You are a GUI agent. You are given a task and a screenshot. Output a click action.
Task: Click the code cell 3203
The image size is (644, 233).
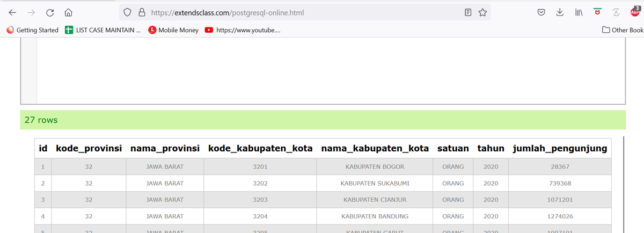260,200
